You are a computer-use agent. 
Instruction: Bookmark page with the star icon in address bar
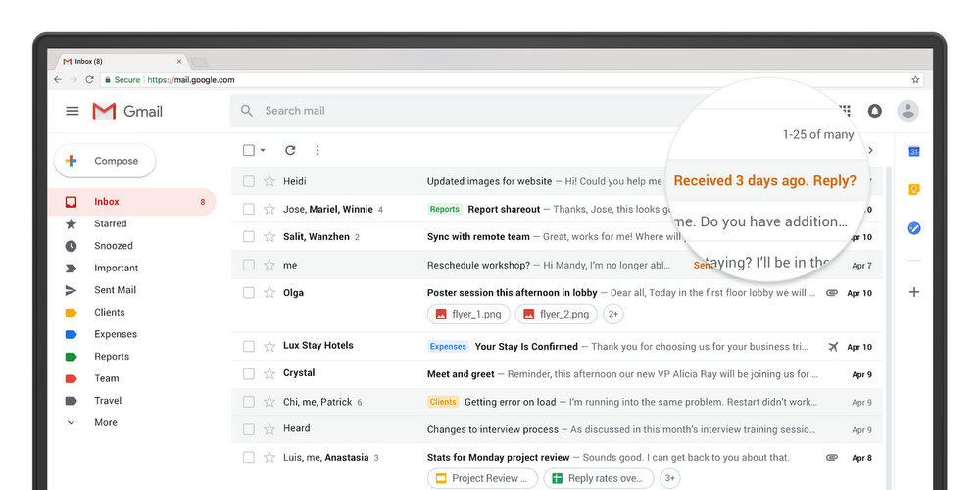[915, 80]
